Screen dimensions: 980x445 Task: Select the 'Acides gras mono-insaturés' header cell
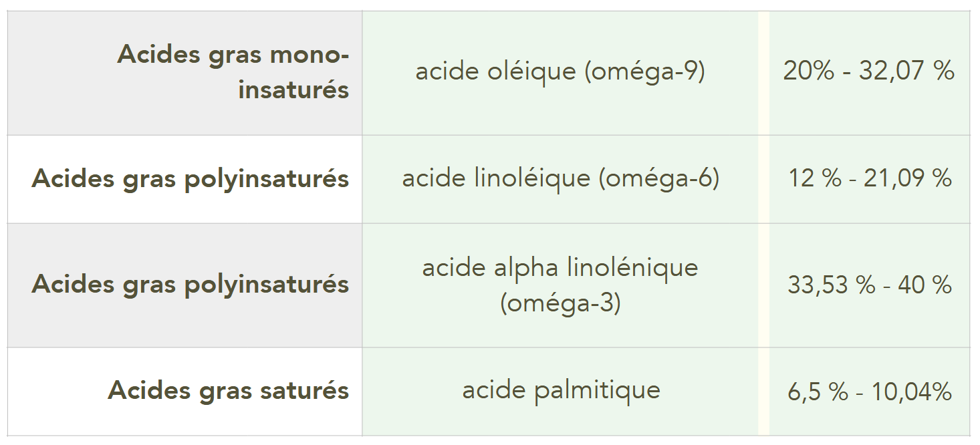[185, 73]
